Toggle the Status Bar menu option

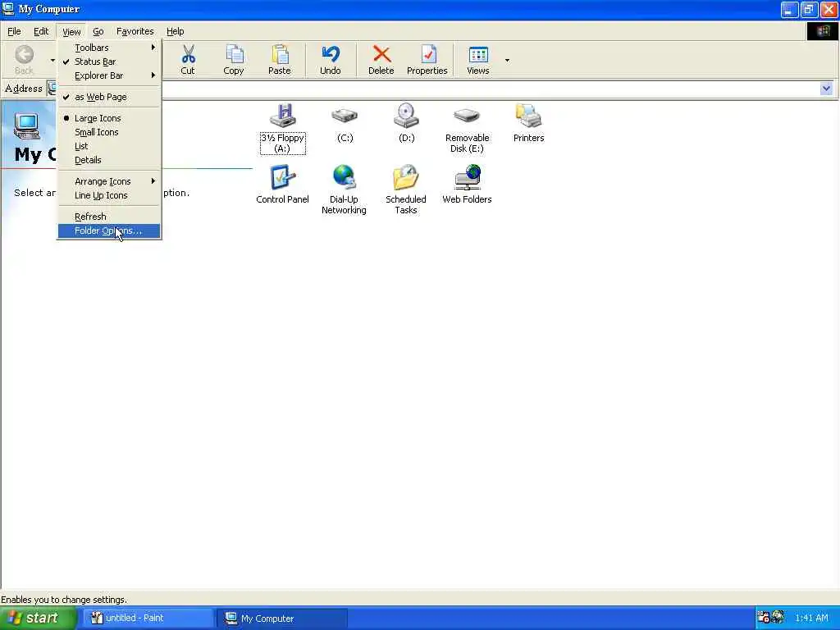pos(109,62)
